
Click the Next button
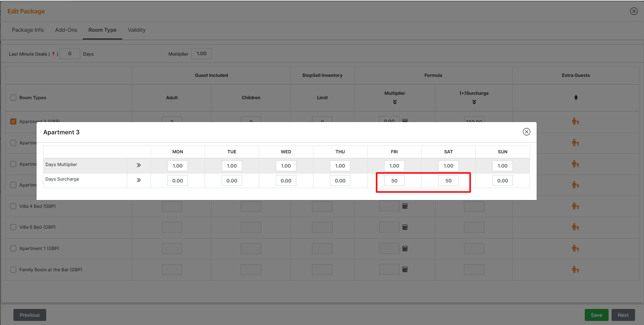(x=623, y=315)
